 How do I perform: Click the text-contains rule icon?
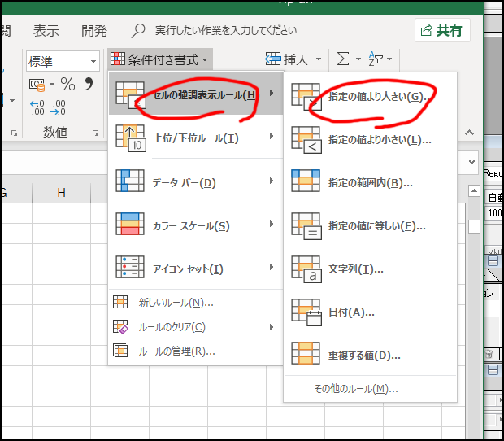(x=306, y=269)
